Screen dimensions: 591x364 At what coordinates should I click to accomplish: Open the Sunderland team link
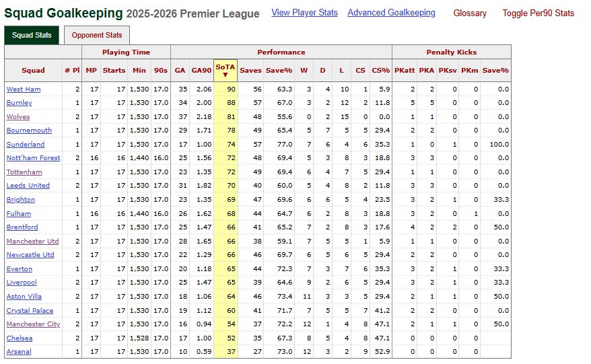(x=25, y=145)
